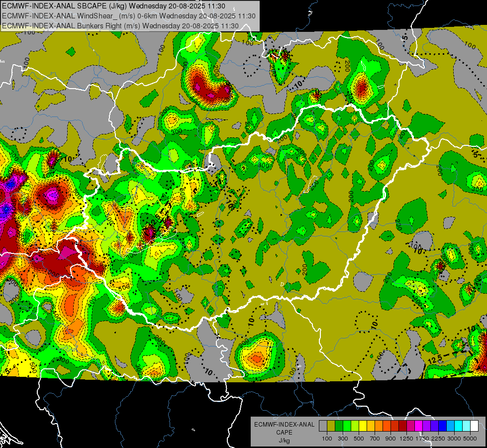Select the white legend swatch

[475, 426]
